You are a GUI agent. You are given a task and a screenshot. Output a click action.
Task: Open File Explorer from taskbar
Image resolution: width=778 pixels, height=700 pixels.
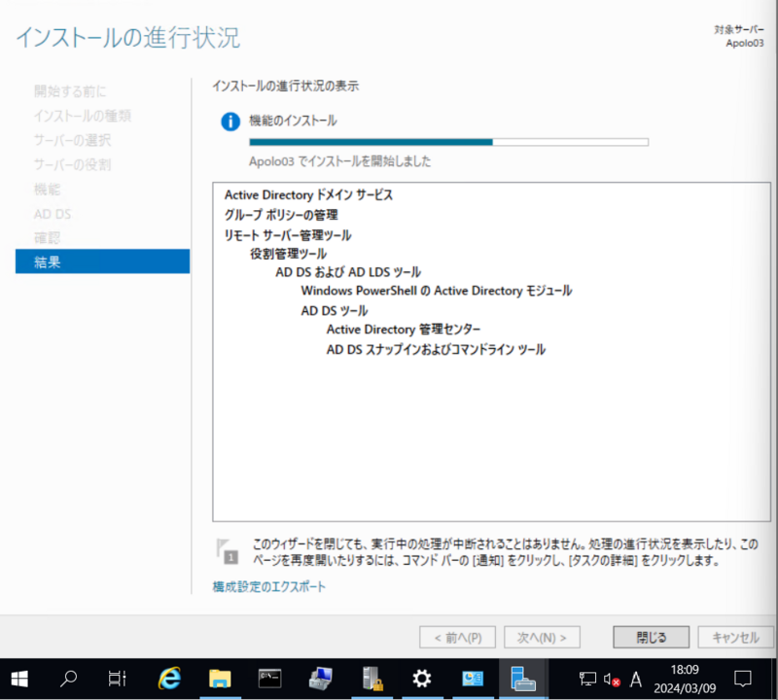(x=220, y=679)
